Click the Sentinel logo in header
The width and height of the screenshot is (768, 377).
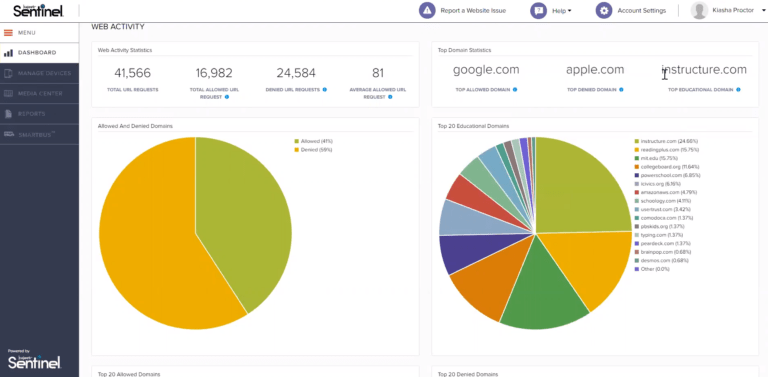coord(38,10)
